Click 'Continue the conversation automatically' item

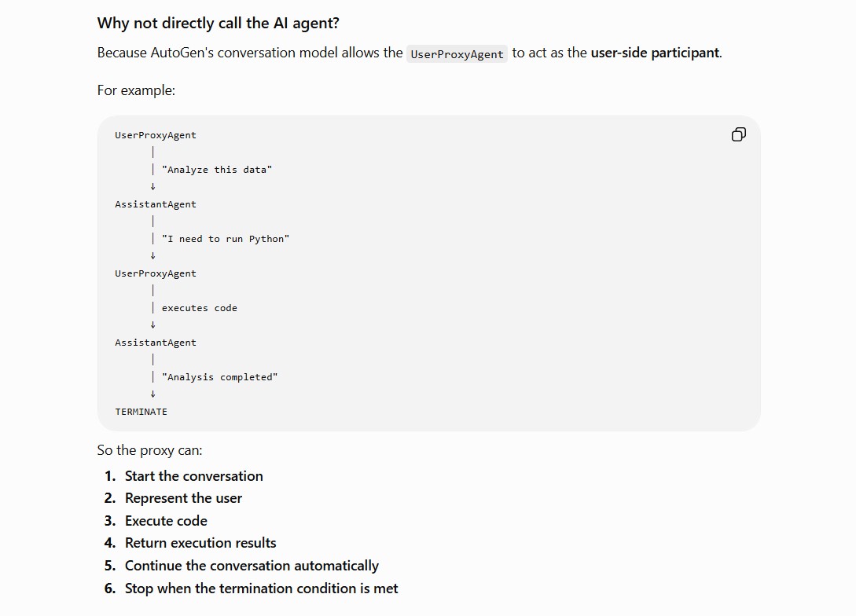tap(252, 566)
